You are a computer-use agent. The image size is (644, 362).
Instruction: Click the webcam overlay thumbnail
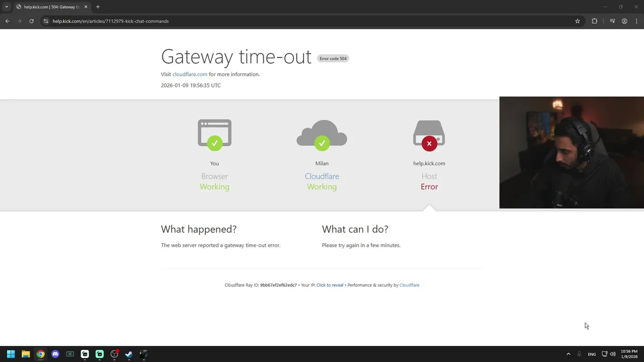pyautogui.click(x=572, y=152)
